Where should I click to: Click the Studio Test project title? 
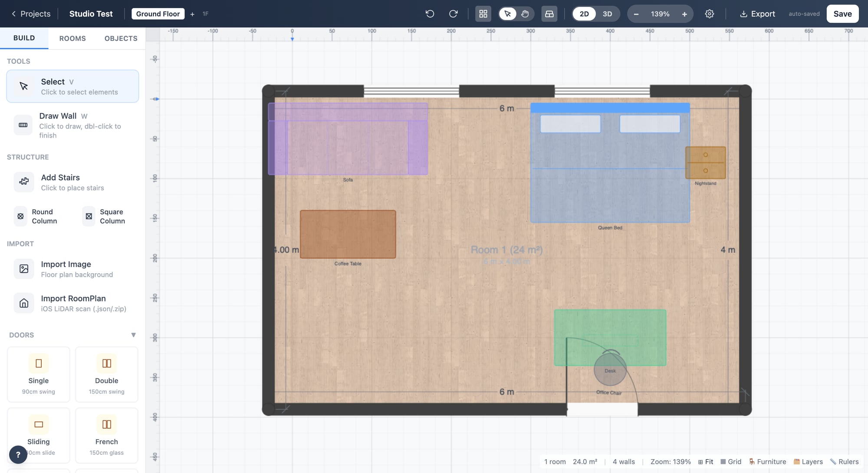91,14
